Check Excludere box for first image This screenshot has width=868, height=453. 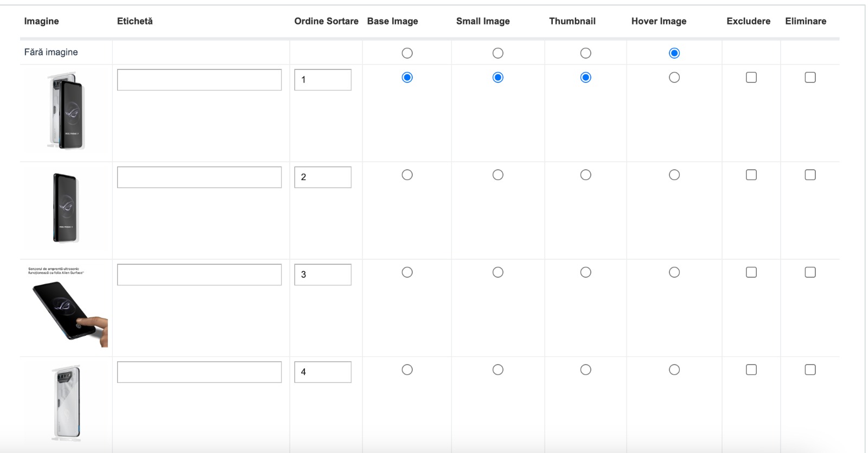(x=751, y=78)
